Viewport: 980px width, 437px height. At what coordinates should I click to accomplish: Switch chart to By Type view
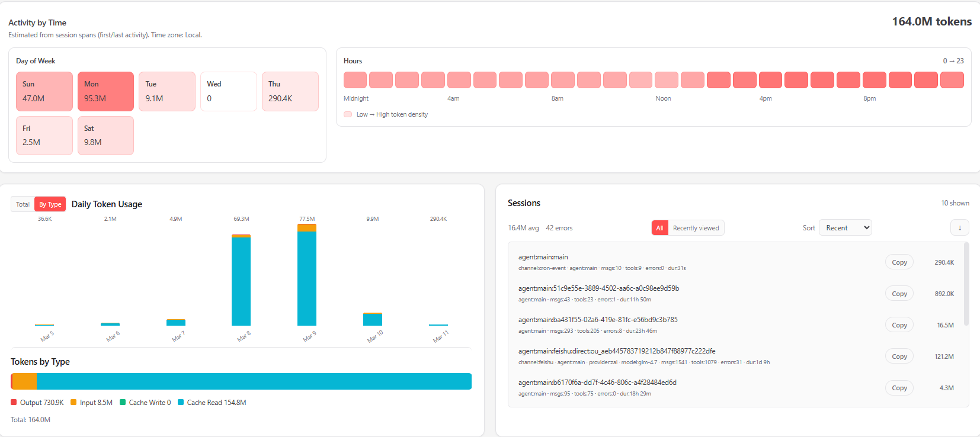tap(50, 204)
